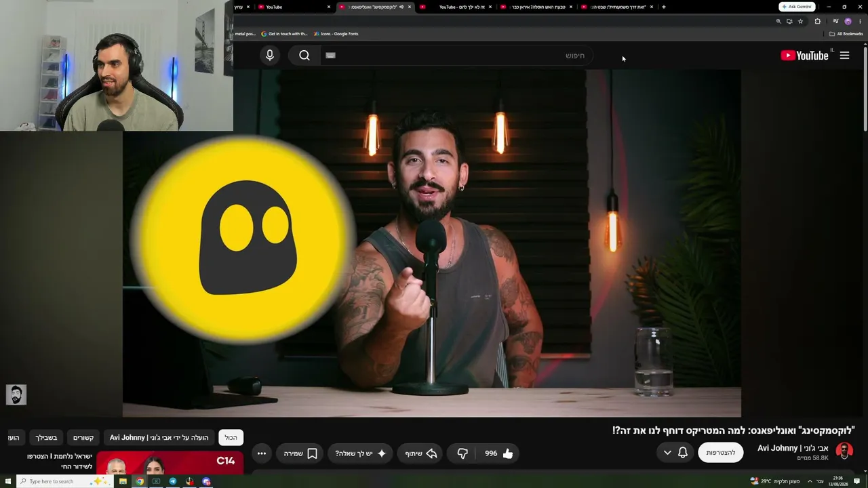This screenshot has width=868, height=488.
Task: Open File Explorer from the taskbar
Action: click(123, 481)
